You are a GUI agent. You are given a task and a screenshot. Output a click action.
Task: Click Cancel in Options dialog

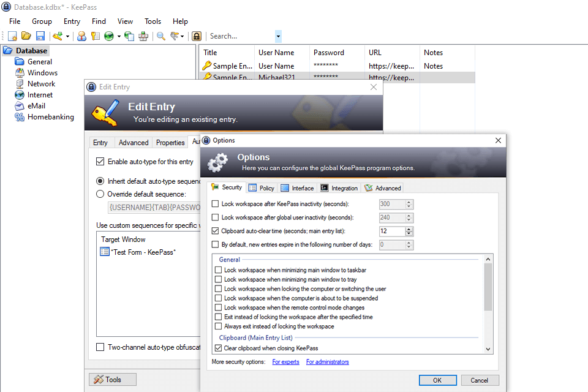pos(480,380)
